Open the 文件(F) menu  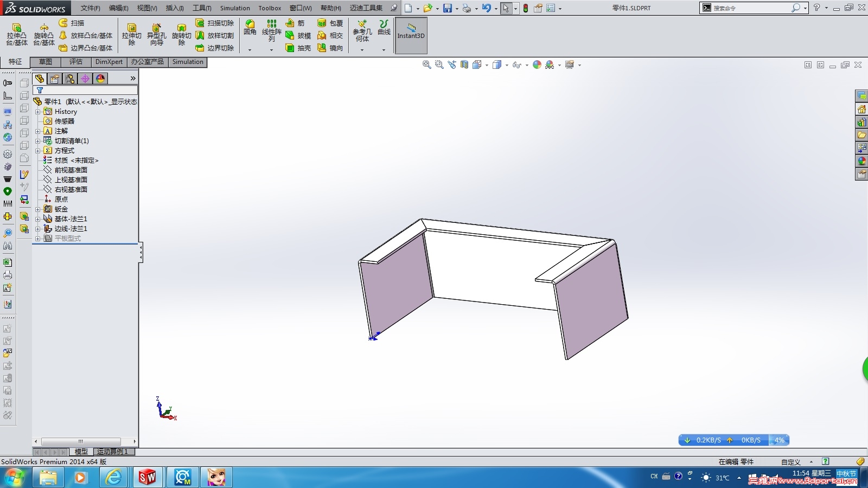[x=90, y=8]
